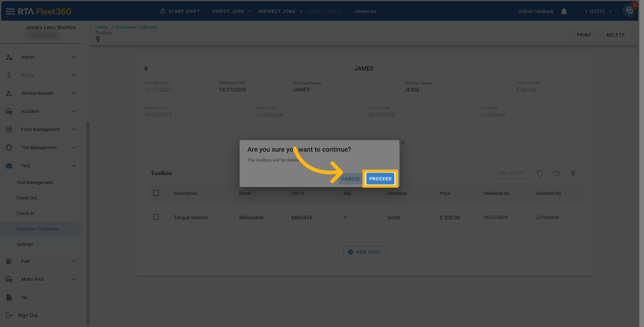Click the trash icon in Toolbox toolbar

tap(573, 173)
